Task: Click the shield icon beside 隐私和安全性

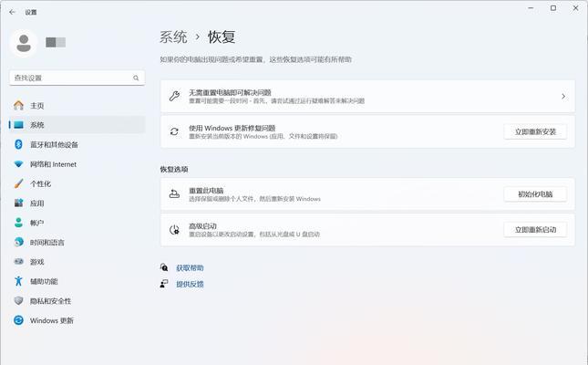Action: pyautogui.click(x=18, y=301)
